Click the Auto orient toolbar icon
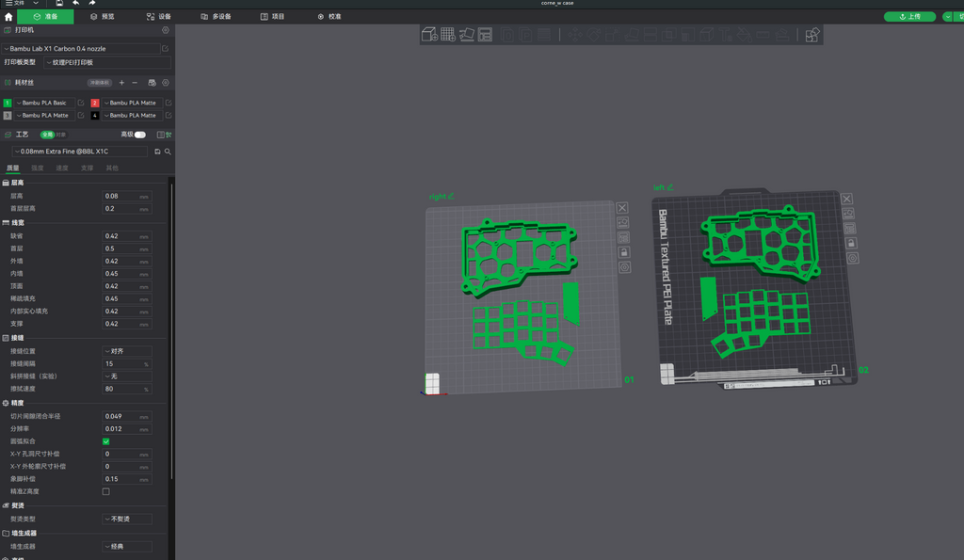The image size is (964, 560). [467, 35]
